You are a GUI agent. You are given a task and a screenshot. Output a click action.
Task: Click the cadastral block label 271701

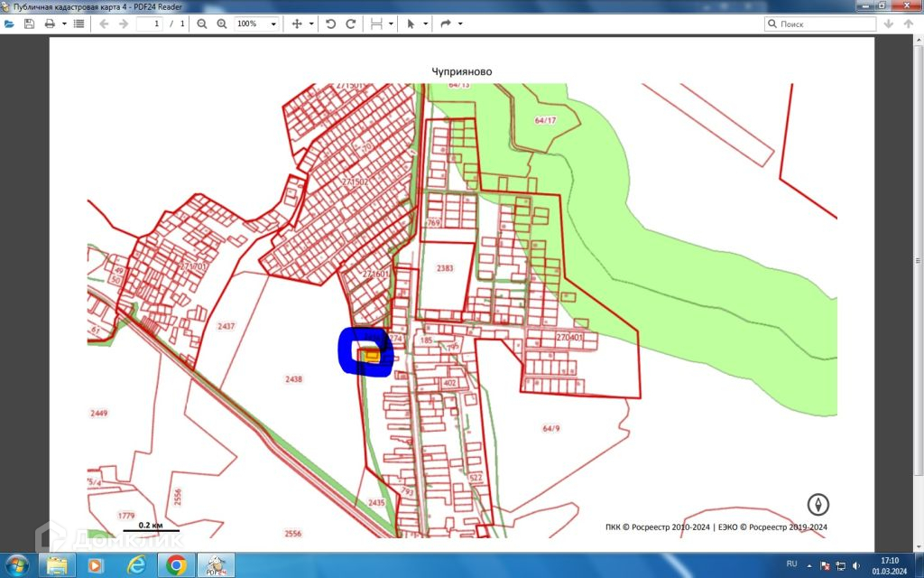[193, 266]
